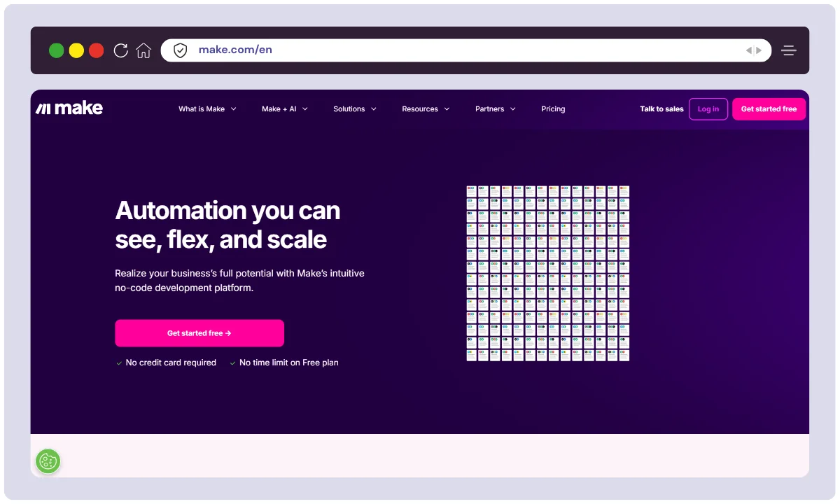Expand the Solutions dropdown menu
The height and width of the screenshot is (504, 840).
click(355, 109)
